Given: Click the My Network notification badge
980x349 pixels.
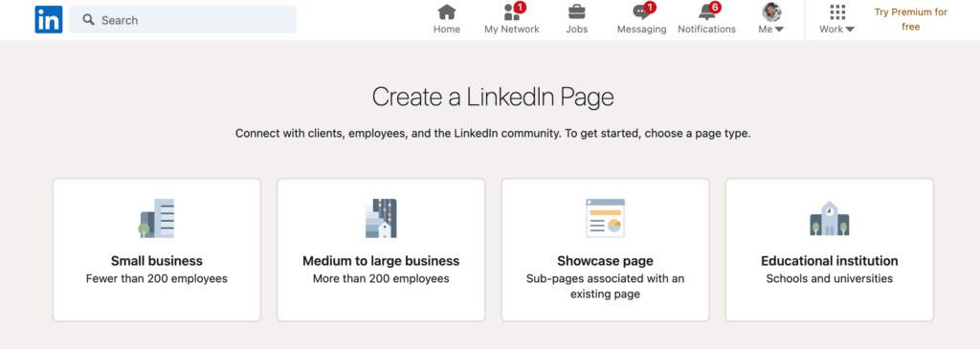Looking at the screenshot, I should (521, 8).
